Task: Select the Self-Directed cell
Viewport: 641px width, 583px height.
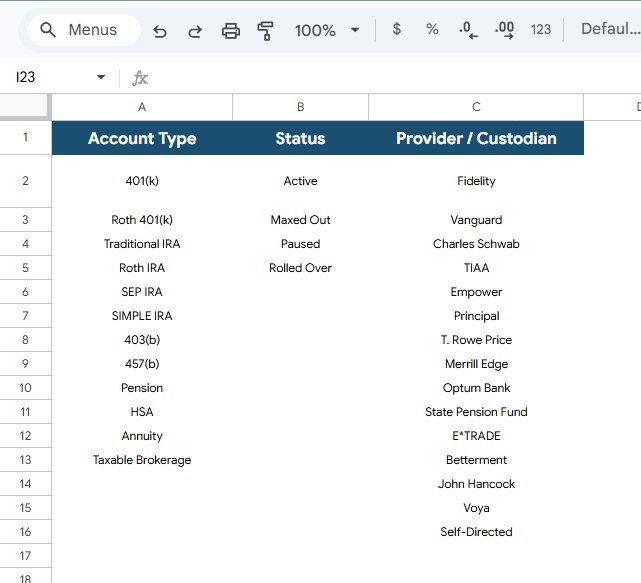Action: click(476, 531)
